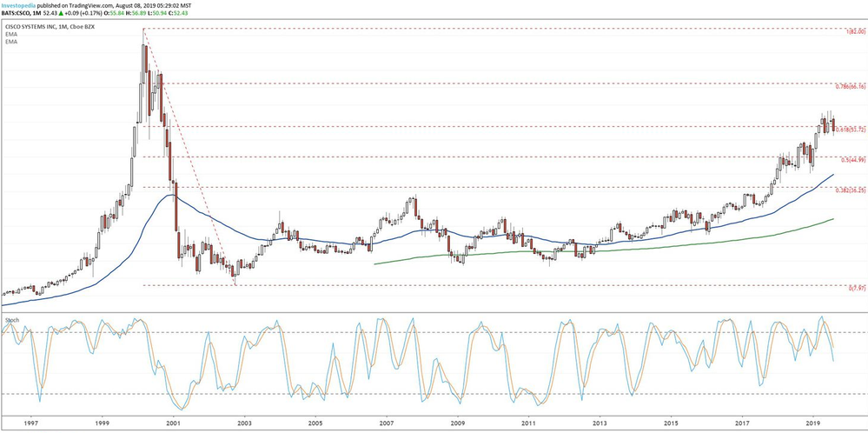The height and width of the screenshot is (433, 868).
Task: Click the 0.618 Fibonacci level label
Action: click(x=847, y=130)
